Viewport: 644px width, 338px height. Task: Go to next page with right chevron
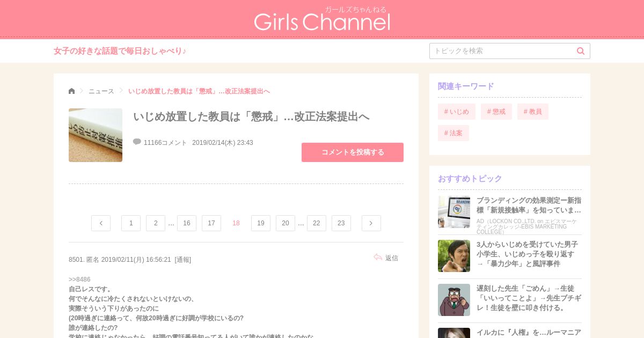[x=371, y=223]
